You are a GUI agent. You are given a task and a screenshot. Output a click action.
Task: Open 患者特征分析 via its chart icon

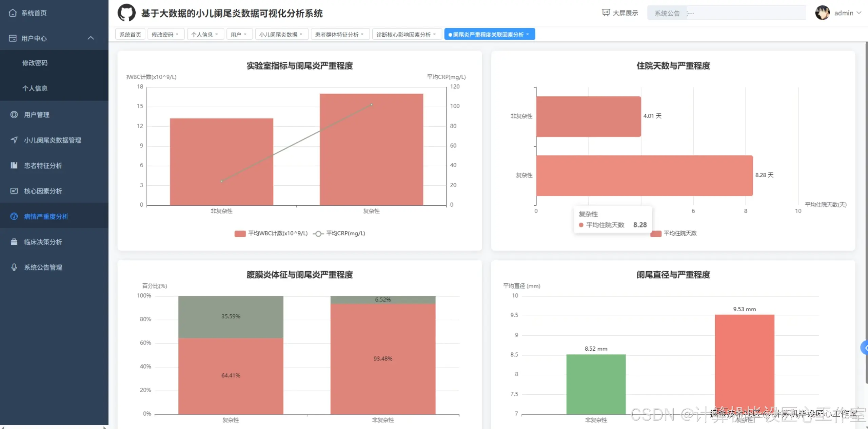click(x=14, y=165)
